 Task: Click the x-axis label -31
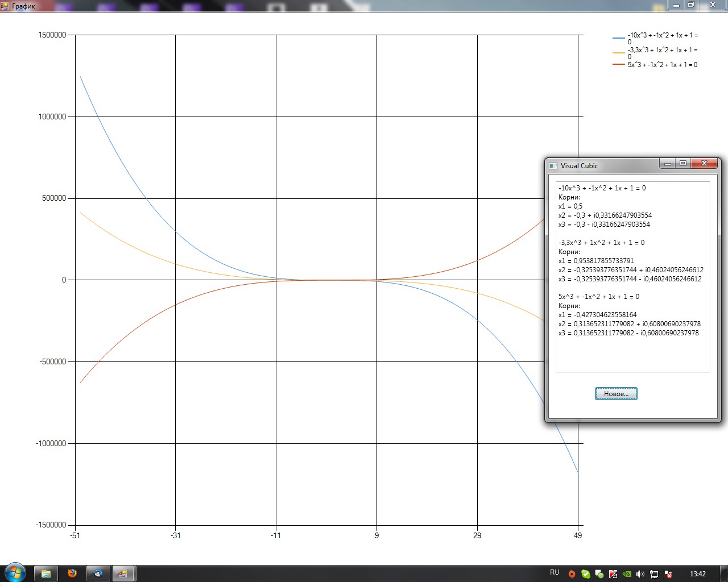[175, 535]
